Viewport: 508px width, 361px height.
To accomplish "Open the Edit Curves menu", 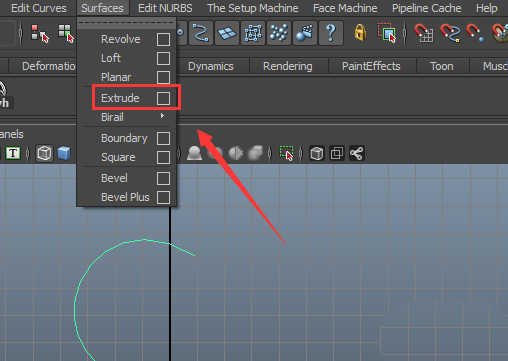I will pos(39,8).
